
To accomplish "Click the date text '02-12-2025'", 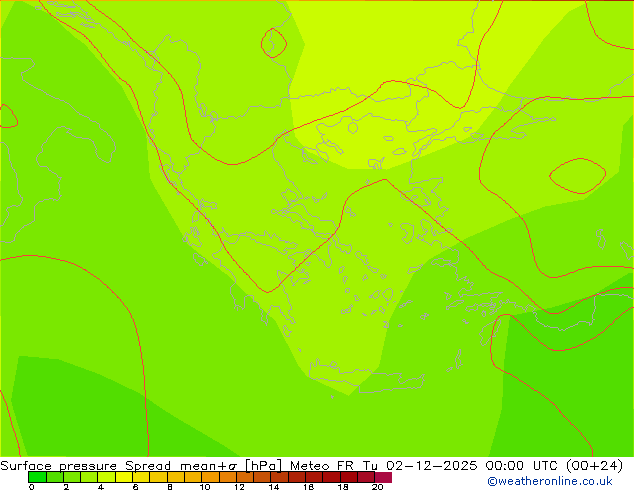I will pyautogui.click(x=432, y=466).
